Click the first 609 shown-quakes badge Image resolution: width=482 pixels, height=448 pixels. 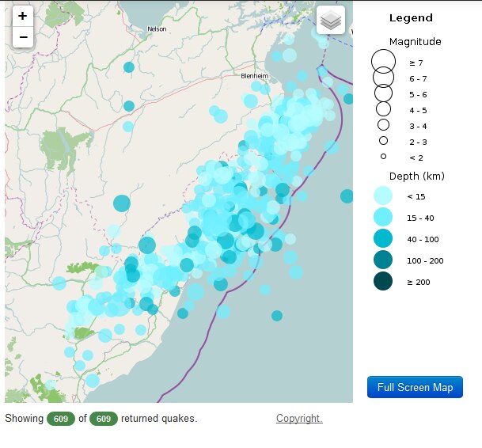(x=61, y=419)
